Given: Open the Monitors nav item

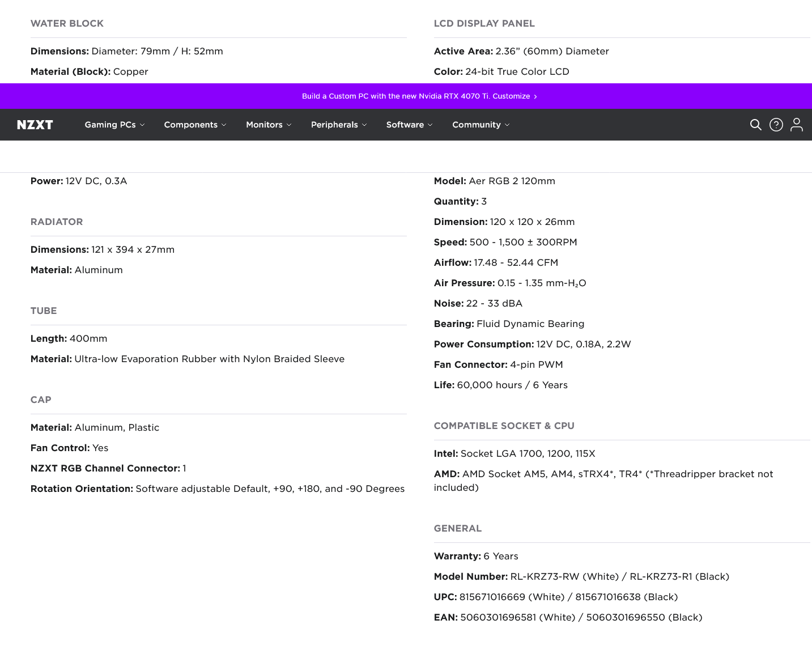Looking at the screenshot, I should [x=264, y=125].
